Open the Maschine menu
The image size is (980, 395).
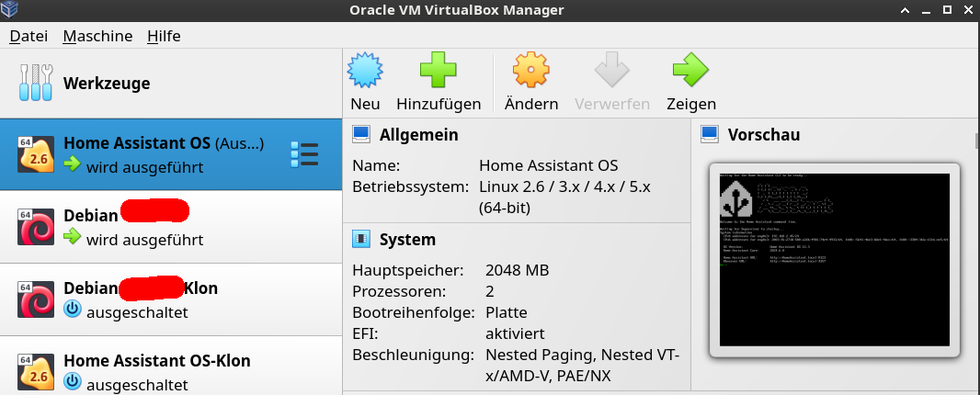97,36
